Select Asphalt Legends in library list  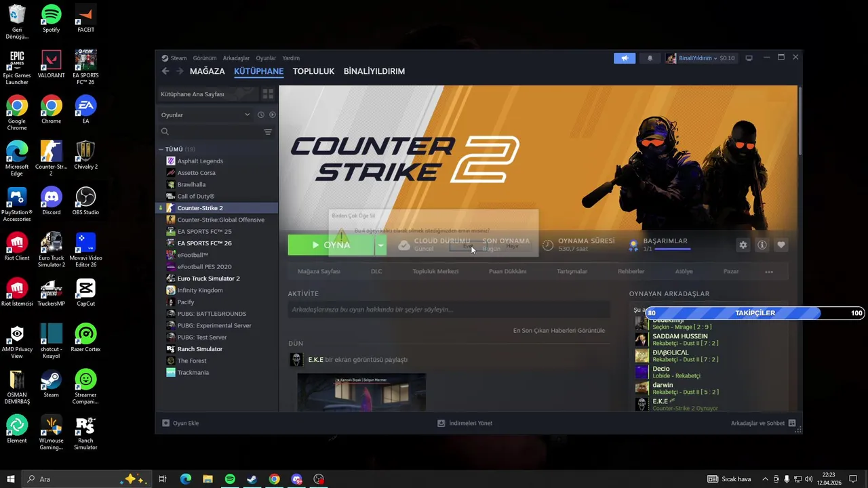point(217,161)
